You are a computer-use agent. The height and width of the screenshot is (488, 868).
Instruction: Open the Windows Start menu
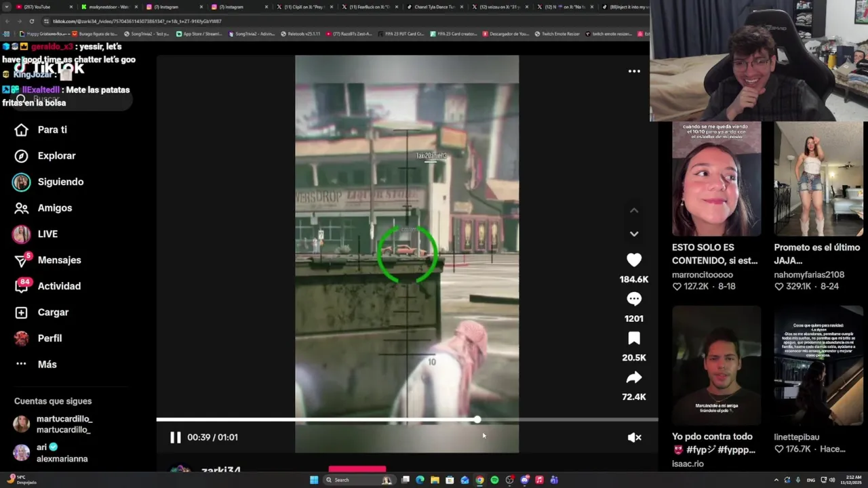(x=314, y=480)
